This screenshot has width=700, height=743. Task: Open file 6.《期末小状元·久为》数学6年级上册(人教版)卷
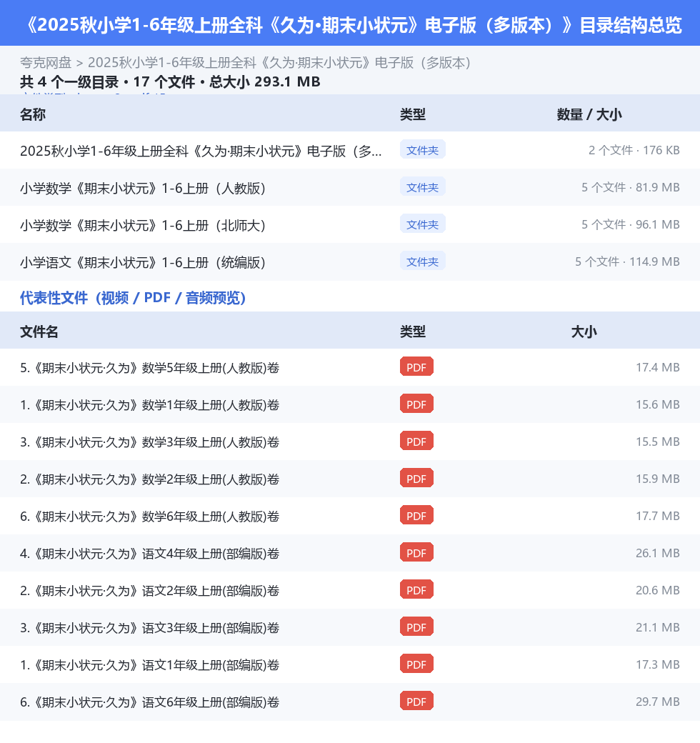(x=150, y=517)
